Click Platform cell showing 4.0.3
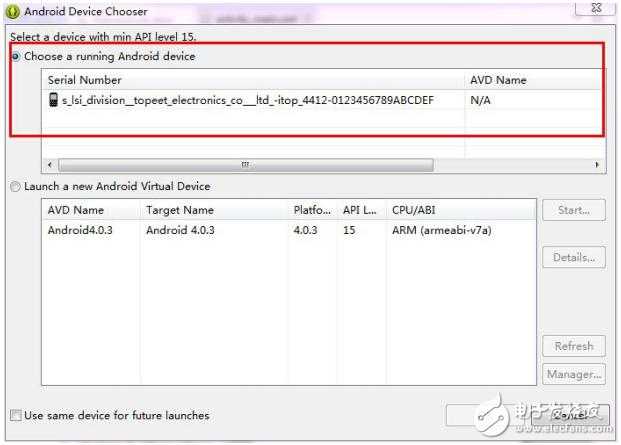Screen dimensions: 621x445 (x=305, y=230)
